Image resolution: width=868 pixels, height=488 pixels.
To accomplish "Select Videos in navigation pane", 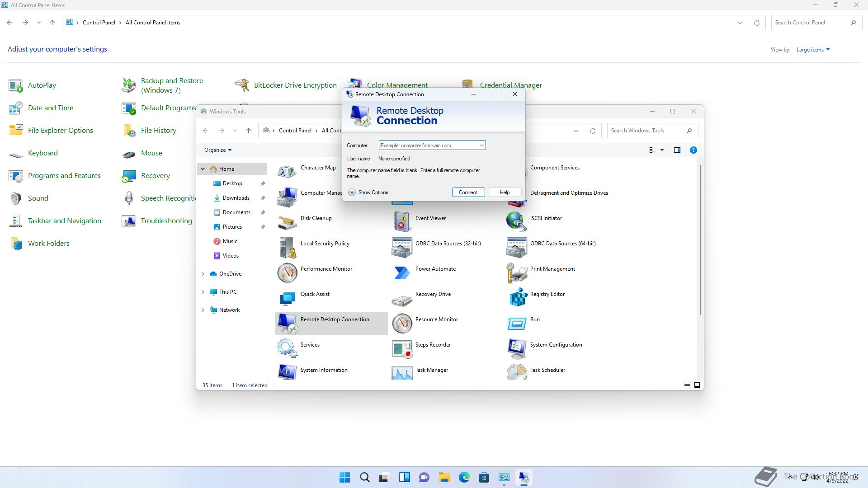I will [x=231, y=256].
